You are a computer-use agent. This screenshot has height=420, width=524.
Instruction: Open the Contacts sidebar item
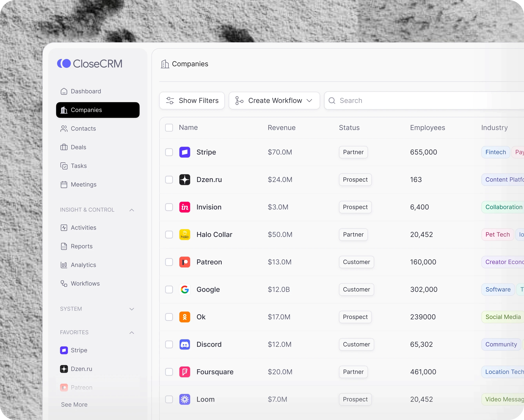coord(98,129)
